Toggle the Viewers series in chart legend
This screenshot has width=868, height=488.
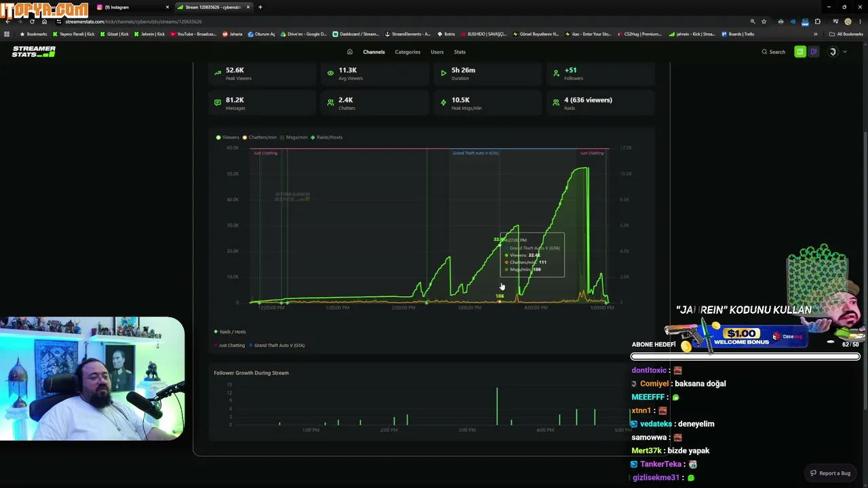(x=228, y=138)
